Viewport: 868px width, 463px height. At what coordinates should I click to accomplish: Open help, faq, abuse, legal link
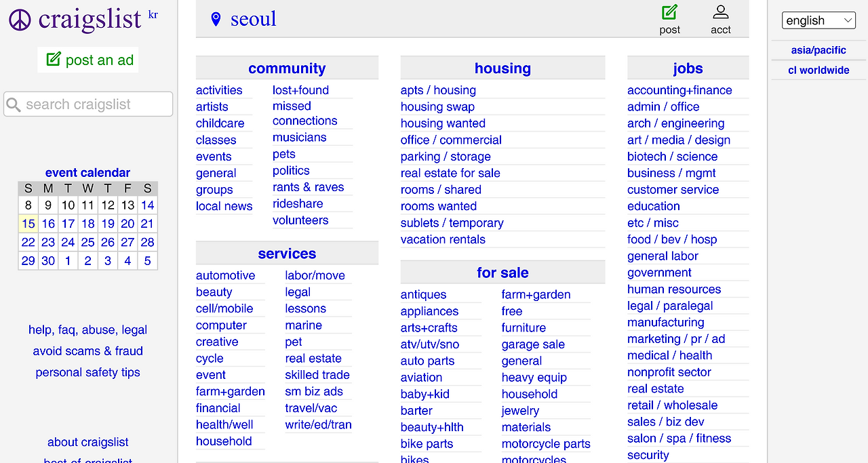(87, 330)
